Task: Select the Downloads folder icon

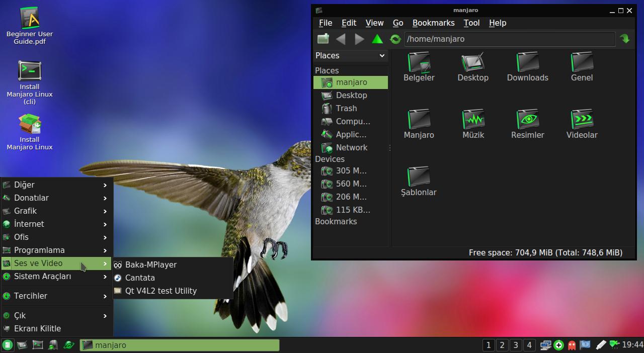Action: (528, 67)
